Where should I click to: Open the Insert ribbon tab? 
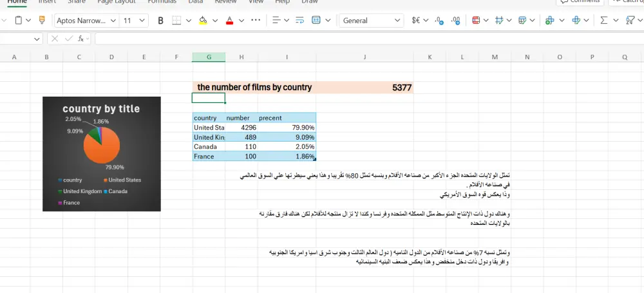click(x=47, y=2)
